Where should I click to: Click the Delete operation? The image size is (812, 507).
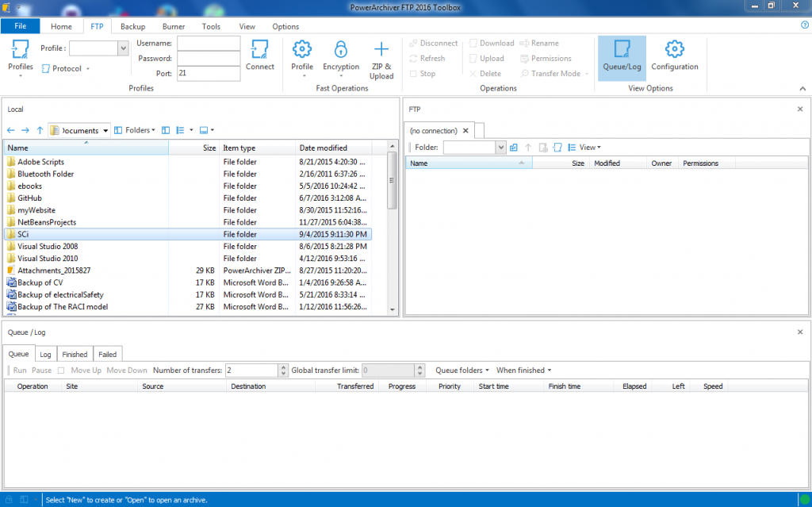[485, 74]
